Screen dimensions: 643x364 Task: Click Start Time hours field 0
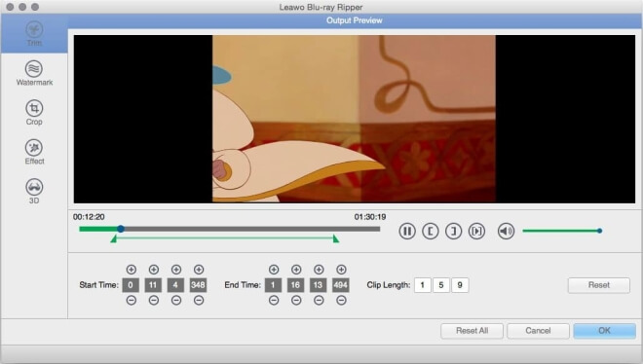(131, 285)
